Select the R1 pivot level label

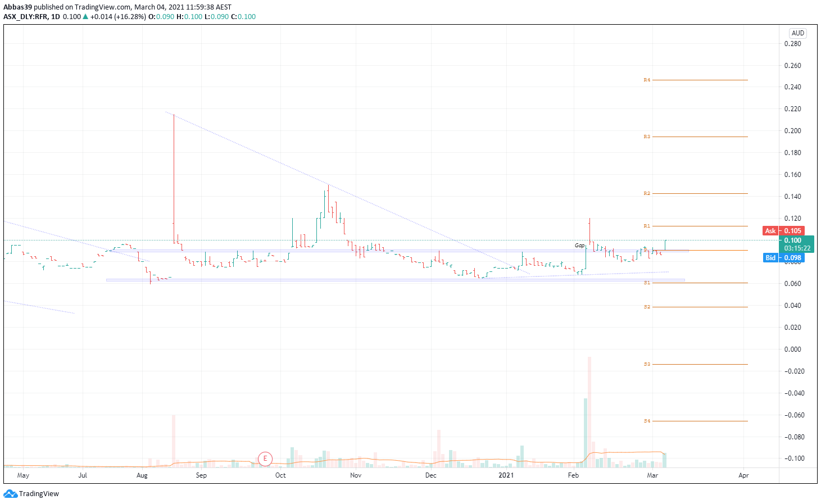[647, 226]
